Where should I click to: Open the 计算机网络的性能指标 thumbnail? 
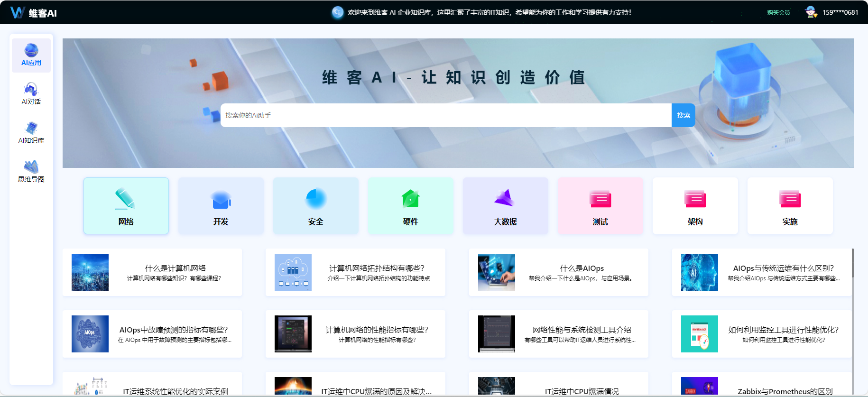coord(293,334)
